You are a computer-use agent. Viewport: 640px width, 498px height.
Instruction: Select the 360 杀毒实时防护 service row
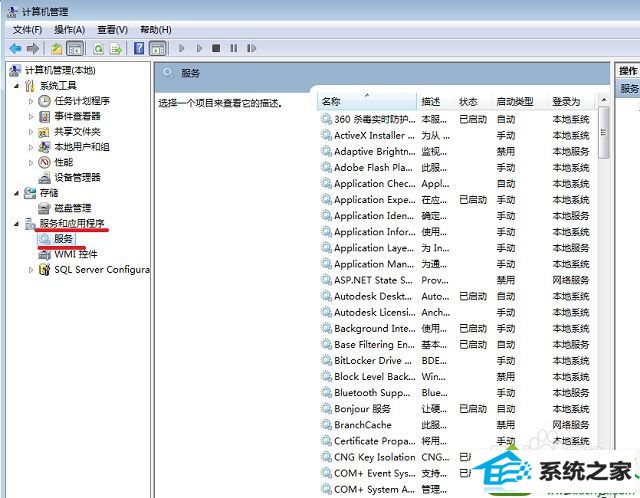(456, 119)
